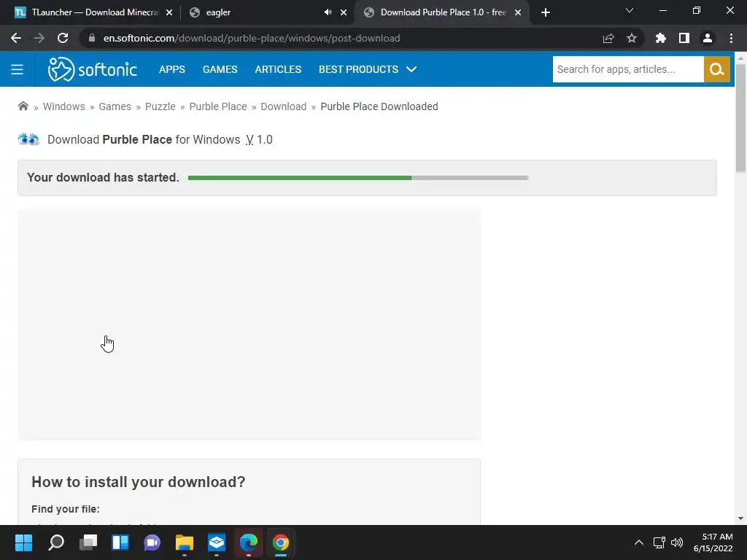747x560 pixels.
Task: Click the V 1.0 version link
Action: 259,139
